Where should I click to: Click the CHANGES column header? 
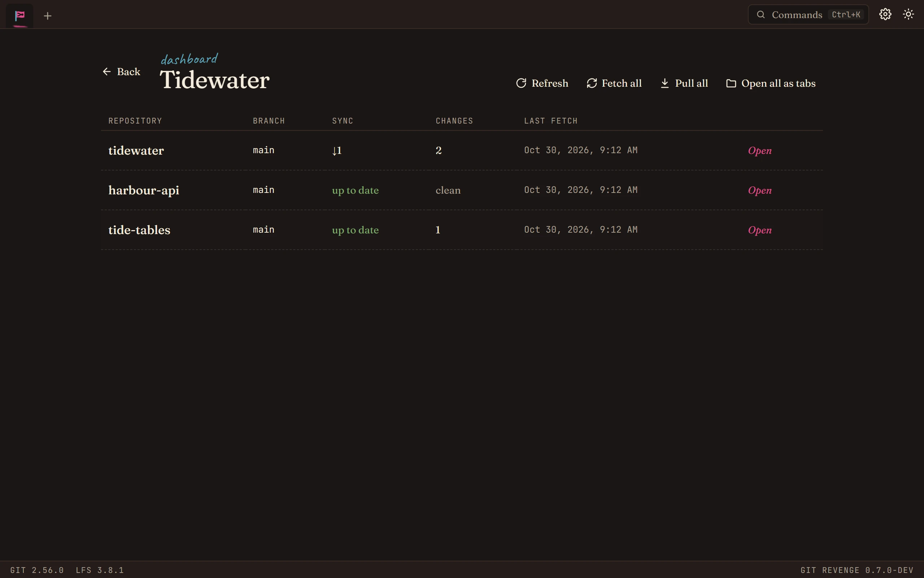click(x=454, y=121)
